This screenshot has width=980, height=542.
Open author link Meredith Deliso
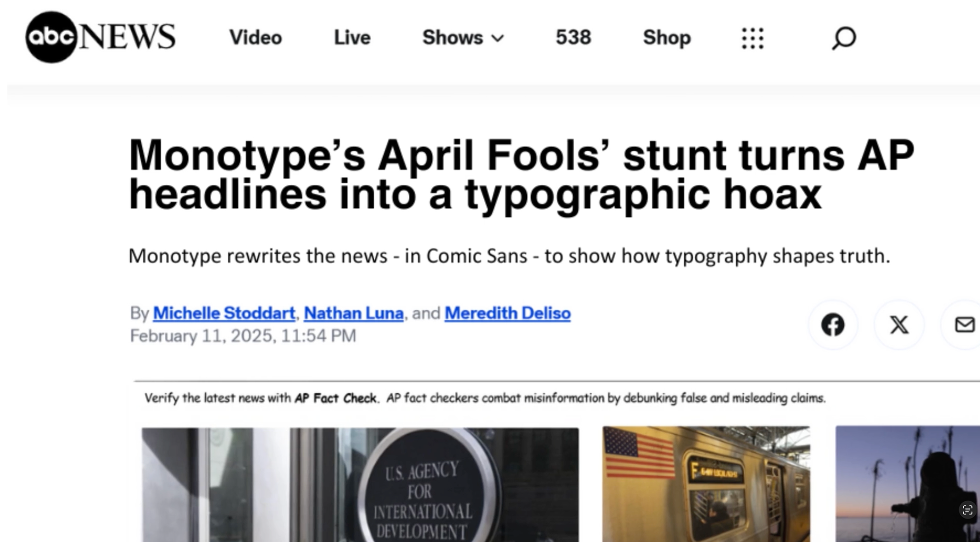[507, 313]
